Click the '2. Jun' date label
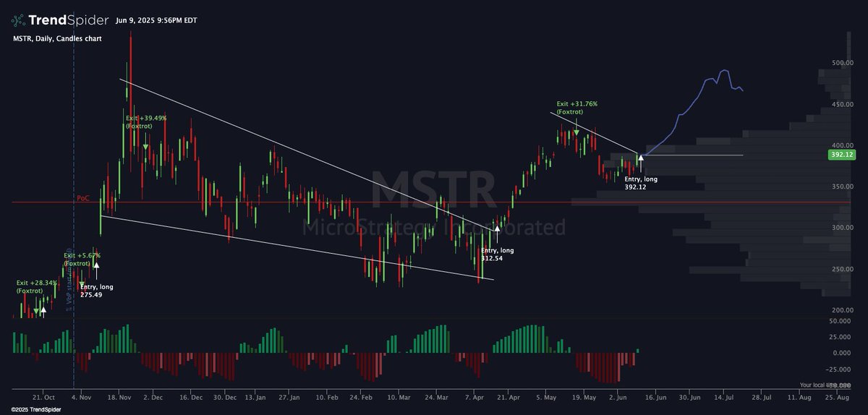Screen dimensions: 868x415 619,398
